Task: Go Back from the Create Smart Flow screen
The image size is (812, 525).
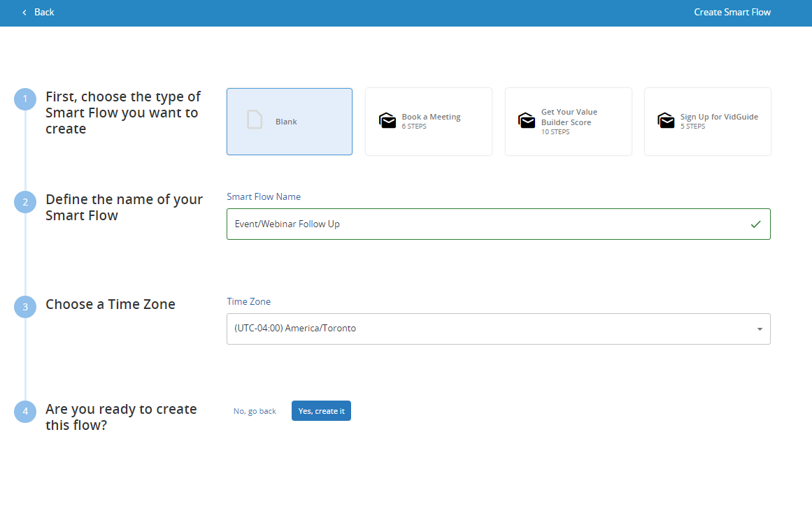Action: (x=38, y=12)
